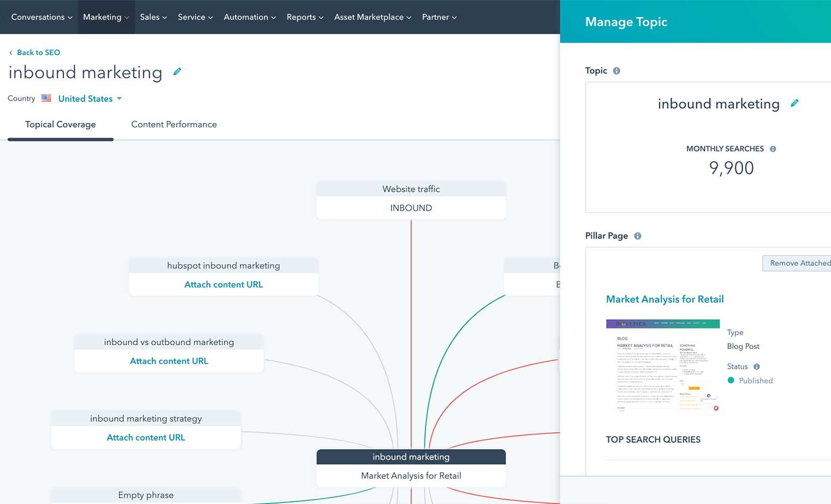Open the Marketing menu dropdown
The image size is (831, 504).
click(x=106, y=17)
